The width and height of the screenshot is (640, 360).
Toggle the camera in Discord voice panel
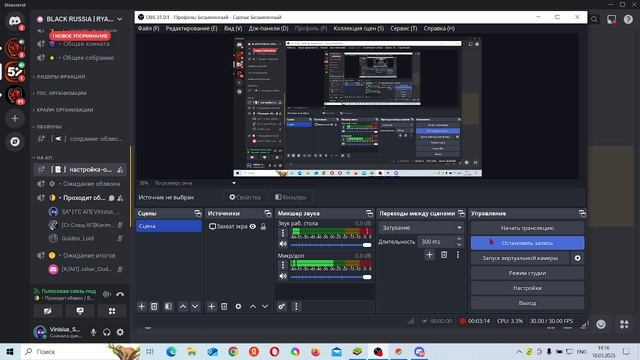coord(48,311)
